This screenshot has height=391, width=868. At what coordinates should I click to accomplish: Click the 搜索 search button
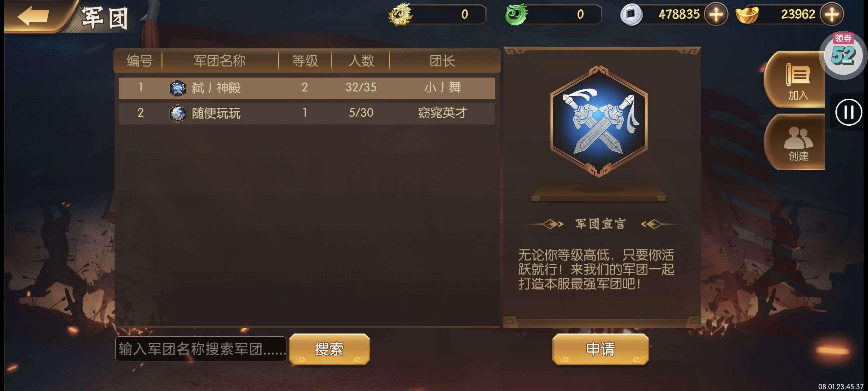[x=329, y=349]
